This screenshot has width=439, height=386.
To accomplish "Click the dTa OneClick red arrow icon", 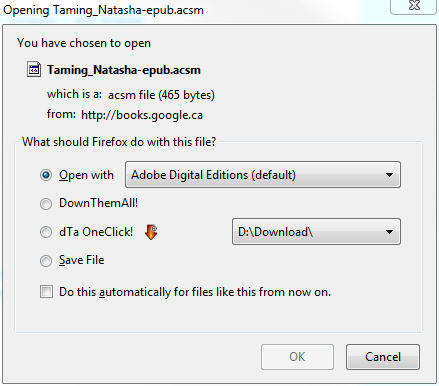I will tap(151, 232).
